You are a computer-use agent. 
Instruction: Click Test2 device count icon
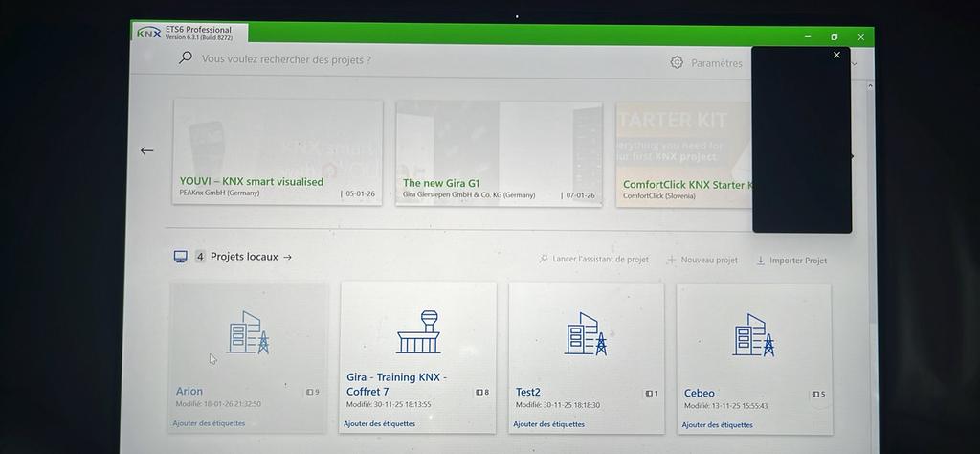[x=649, y=394]
